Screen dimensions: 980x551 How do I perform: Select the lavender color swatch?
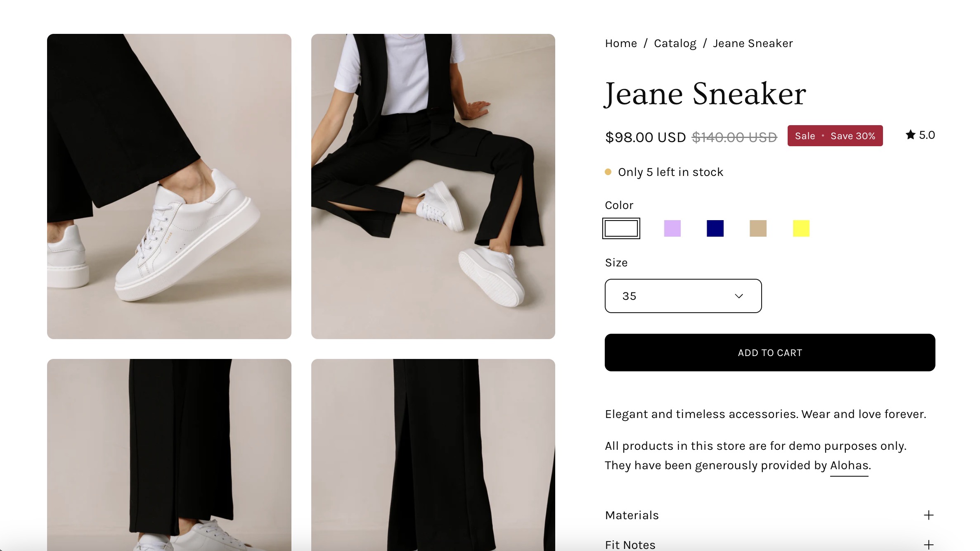[672, 228]
